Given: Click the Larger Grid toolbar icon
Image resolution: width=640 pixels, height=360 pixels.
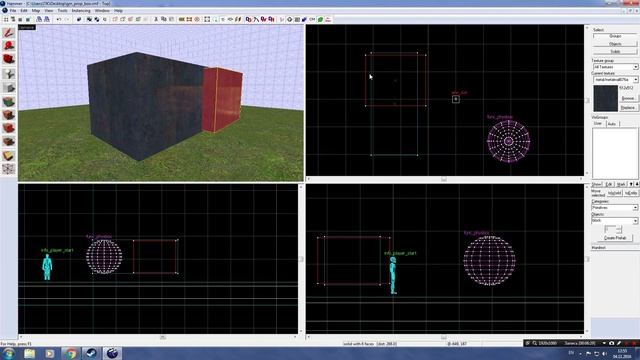Looking at the screenshot, I should pos(28,19).
